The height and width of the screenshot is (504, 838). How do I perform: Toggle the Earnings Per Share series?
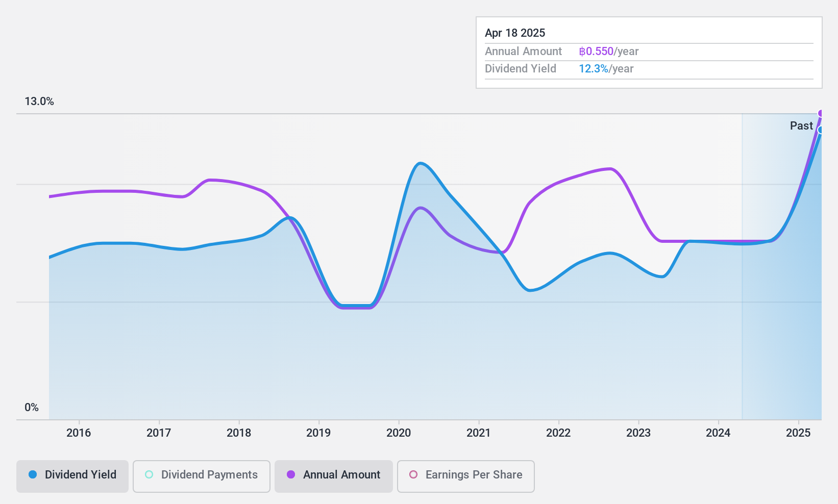click(x=466, y=476)
